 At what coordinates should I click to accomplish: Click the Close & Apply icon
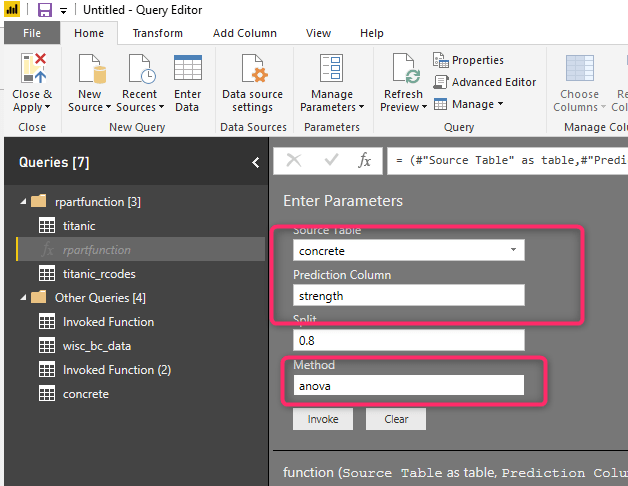tap(34, 68)
